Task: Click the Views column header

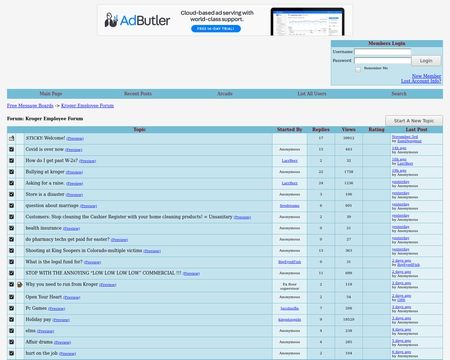Action: 348,129
